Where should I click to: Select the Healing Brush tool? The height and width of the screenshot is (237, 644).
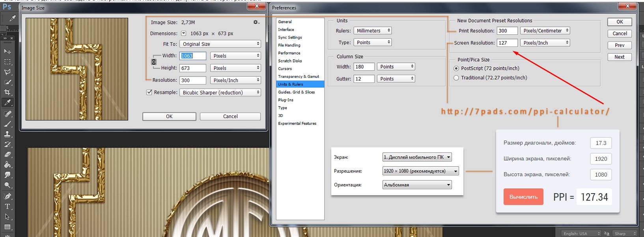point(7,114)
